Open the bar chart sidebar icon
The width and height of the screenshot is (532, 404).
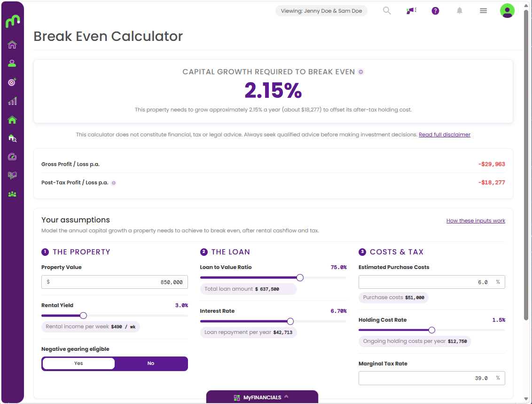click(12, 101)
